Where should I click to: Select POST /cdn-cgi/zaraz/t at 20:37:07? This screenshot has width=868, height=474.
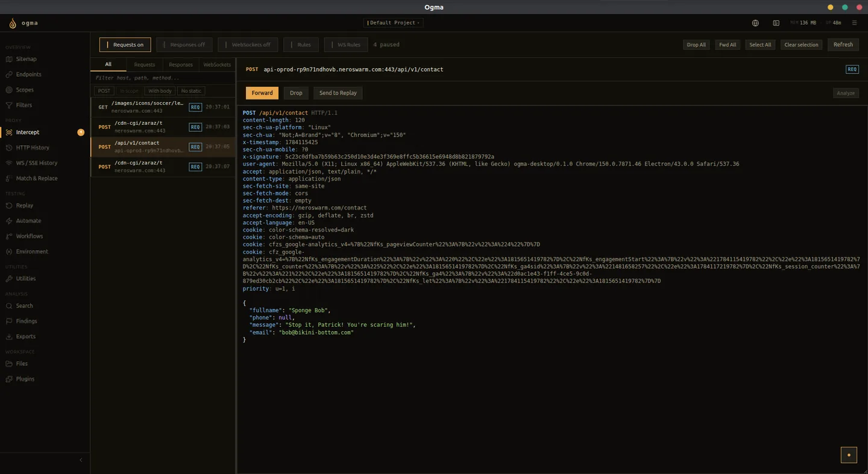[x=163, y=166]
